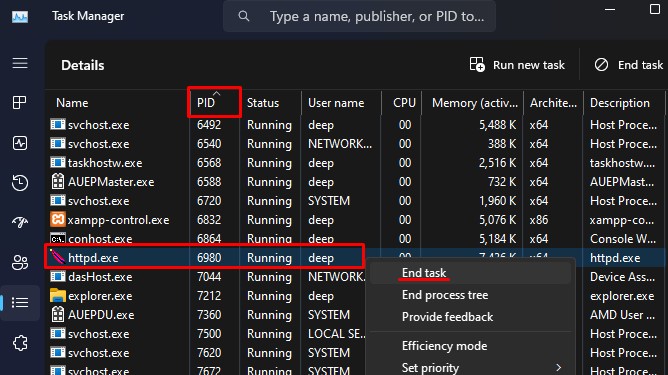Select the taskhostw.exe process name
668x375 pixels.
(105, 163)
